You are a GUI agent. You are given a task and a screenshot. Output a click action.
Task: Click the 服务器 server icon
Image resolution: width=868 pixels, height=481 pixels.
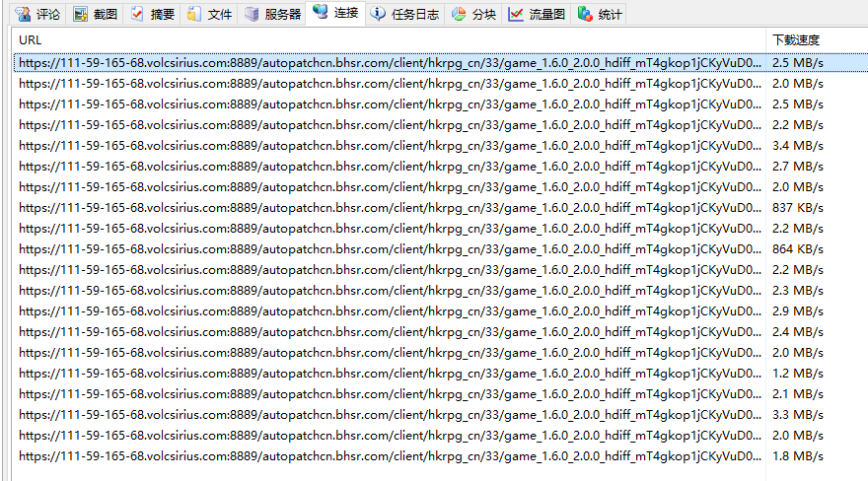pos(252,15)
